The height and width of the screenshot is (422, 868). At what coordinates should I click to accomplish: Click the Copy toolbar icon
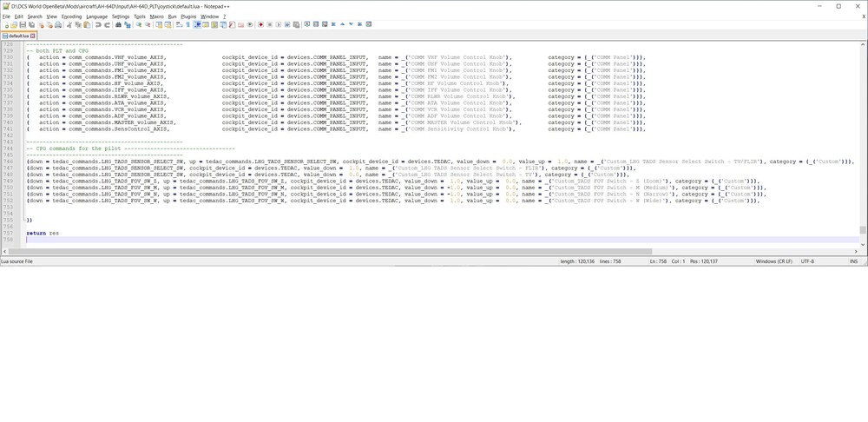click(77, 24)
